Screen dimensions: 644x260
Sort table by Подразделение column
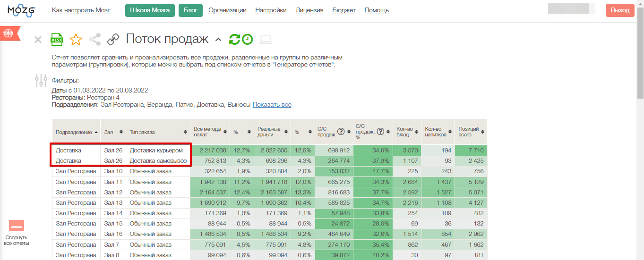(77, 132)
